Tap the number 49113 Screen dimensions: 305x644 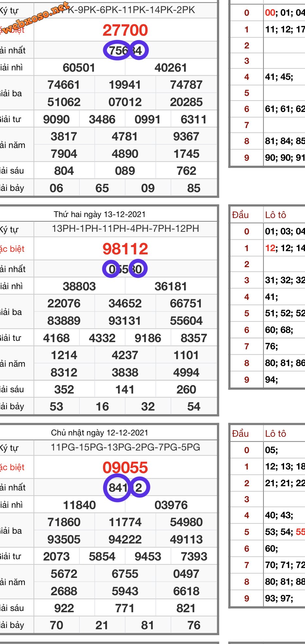[x=186, y=540]
